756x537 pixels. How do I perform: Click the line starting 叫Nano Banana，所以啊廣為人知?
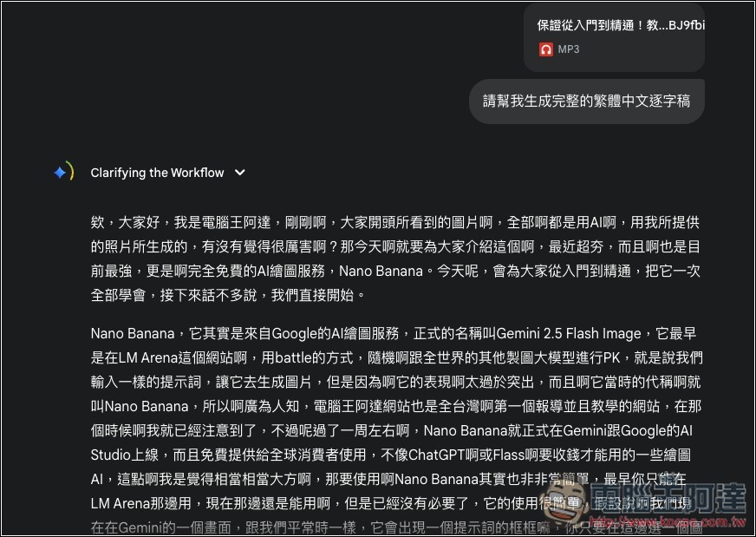396,406
